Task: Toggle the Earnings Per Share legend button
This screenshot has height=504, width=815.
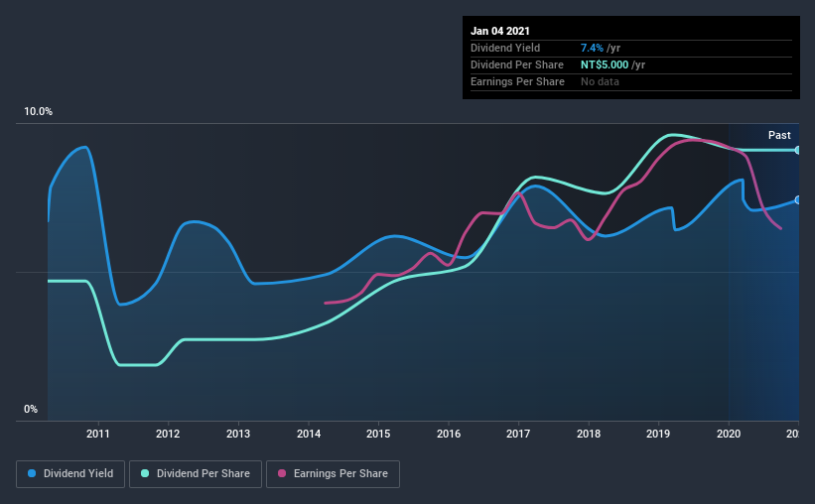Action: pos(333,474)
